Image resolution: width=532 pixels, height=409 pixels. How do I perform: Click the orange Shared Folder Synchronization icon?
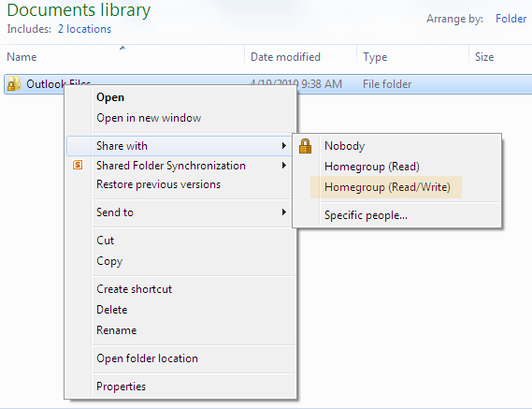78,165
